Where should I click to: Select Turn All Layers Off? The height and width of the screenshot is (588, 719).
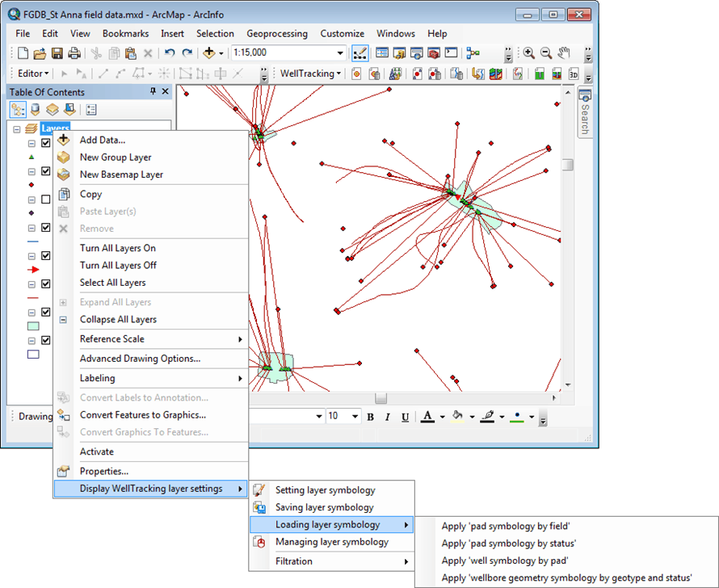(151, 266)
